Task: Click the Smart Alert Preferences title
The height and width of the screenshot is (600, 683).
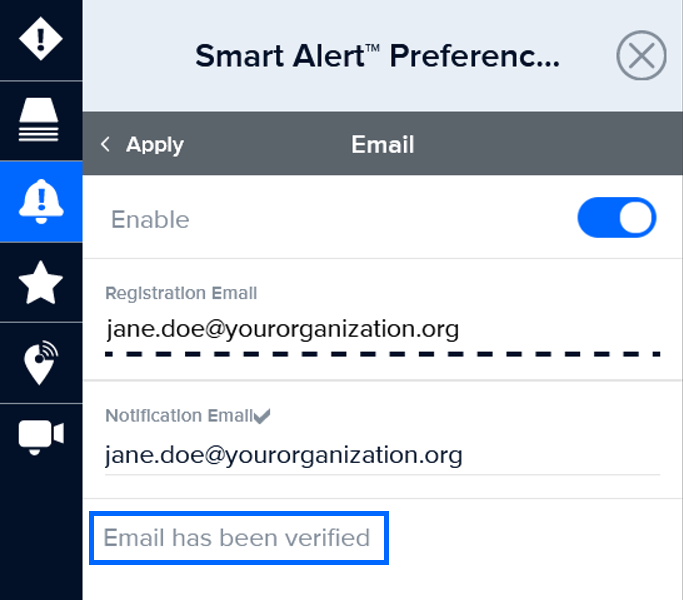Action: [378, 56]
